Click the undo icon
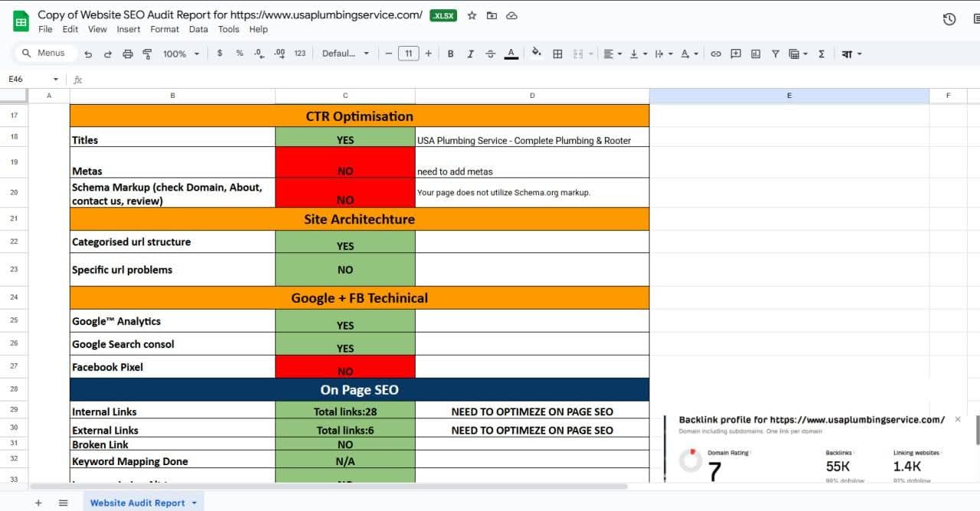Screen dimensions: 980x511 click(x=90, y=54)
